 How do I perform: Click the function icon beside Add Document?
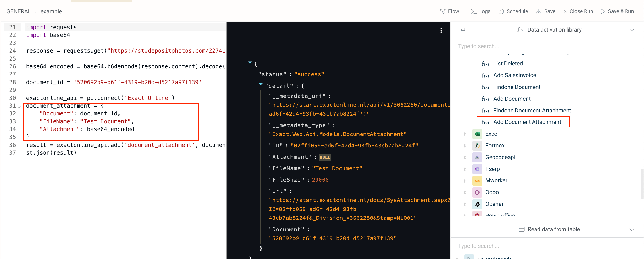click(485, 99)
